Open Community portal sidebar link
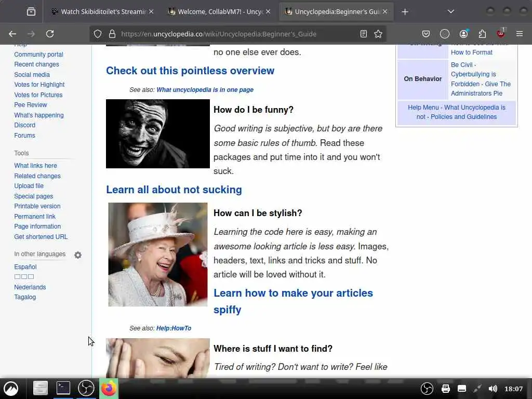The image size is (532, 399). point(38,54)
